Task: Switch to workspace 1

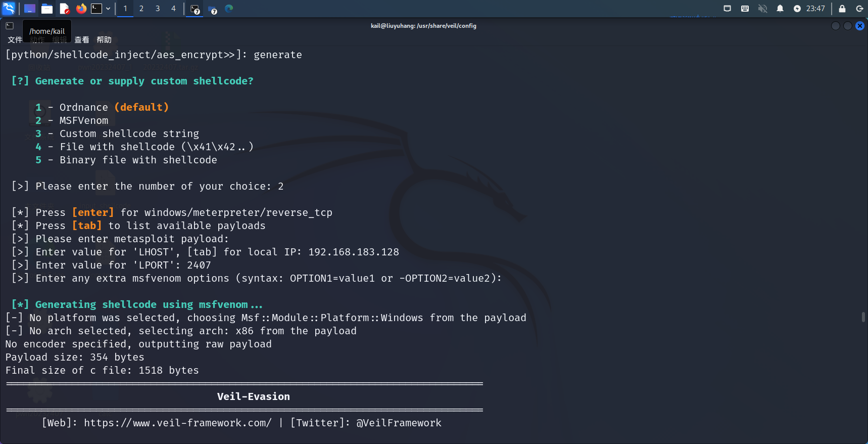Action: click(x=125, y=9)
